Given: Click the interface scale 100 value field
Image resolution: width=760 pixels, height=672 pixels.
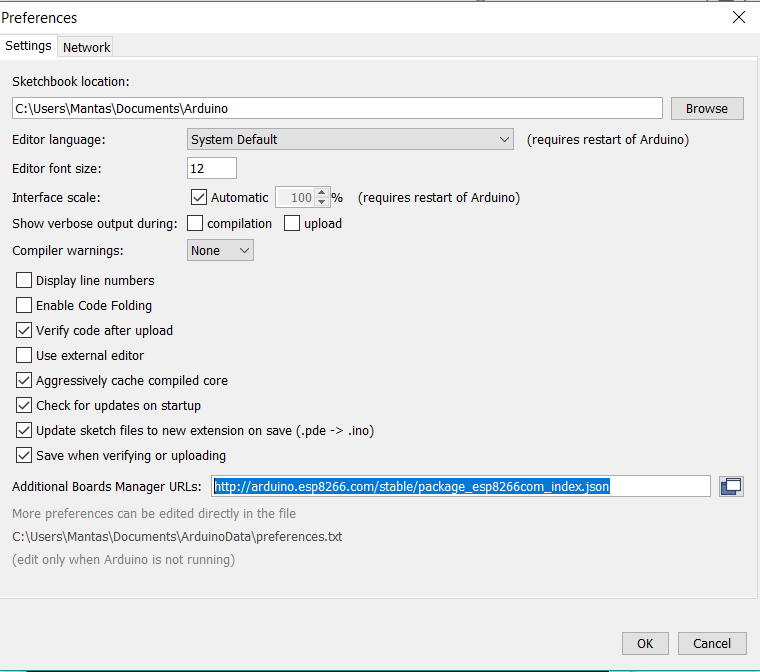Looking at the screenshot, I should point(295,197).
